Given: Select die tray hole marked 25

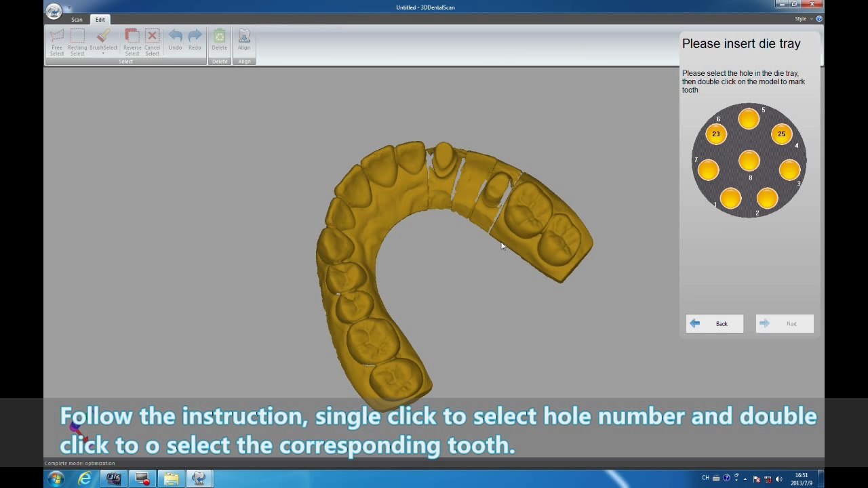Looking at the screenshot, I should click(x=781, y=134).
